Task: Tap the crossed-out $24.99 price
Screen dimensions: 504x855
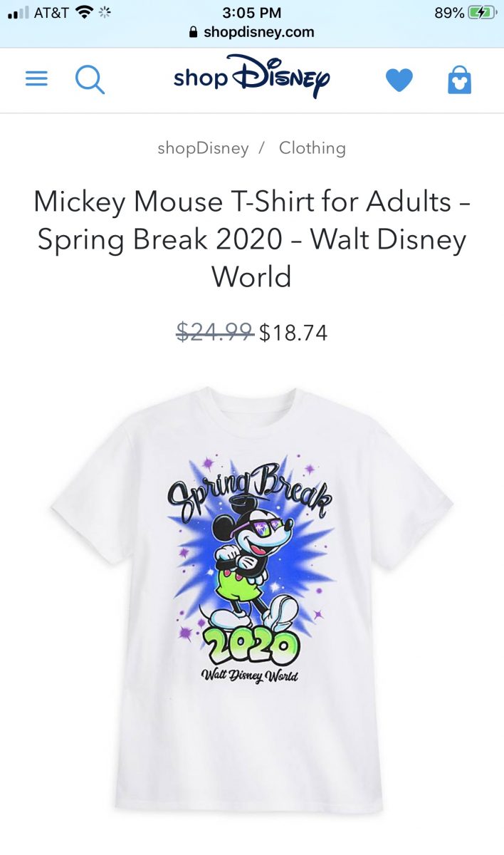Action: pos(215,332)
